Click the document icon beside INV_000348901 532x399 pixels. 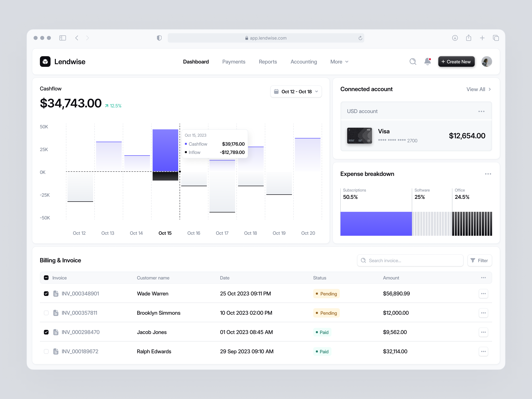(x=56, y=293)
